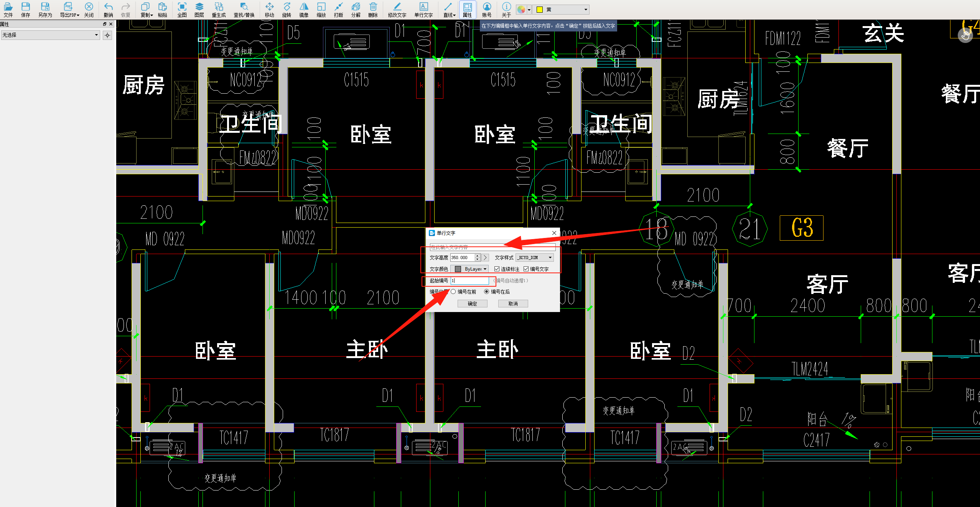This screenshot has height=507, width=980.
Task: Open the 文字样式 _KCYD_DIM dropdown
Action: click(x=535, y=258)
